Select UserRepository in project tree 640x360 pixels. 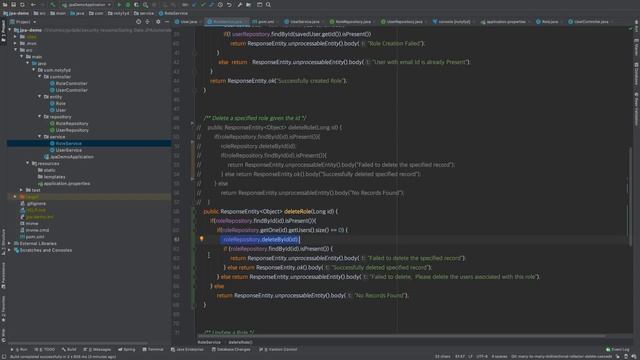tap(69, 130)
